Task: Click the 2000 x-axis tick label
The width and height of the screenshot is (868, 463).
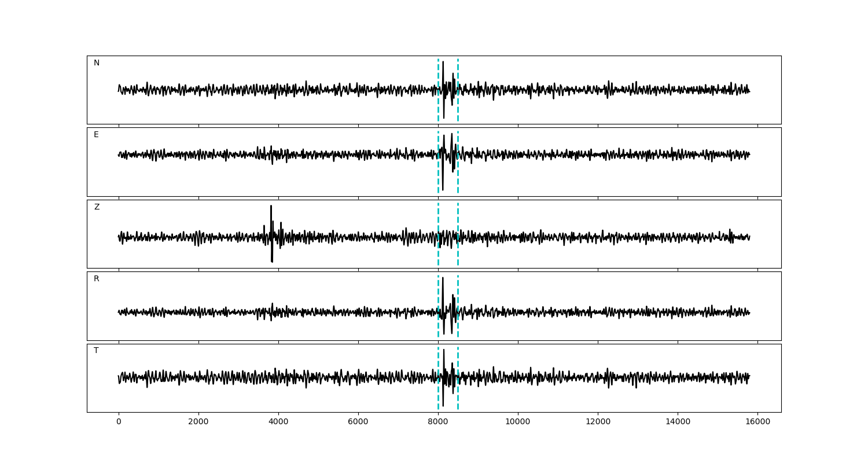Action: coord(198,422)
